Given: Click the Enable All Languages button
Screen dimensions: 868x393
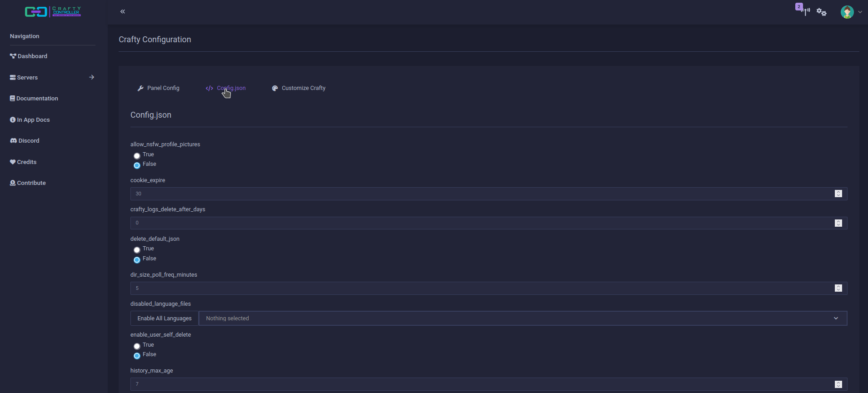Looking at the screenshot, I should 165,318.
